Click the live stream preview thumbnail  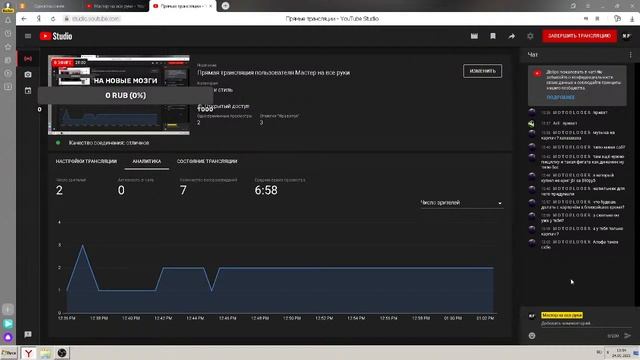[119, 95]
